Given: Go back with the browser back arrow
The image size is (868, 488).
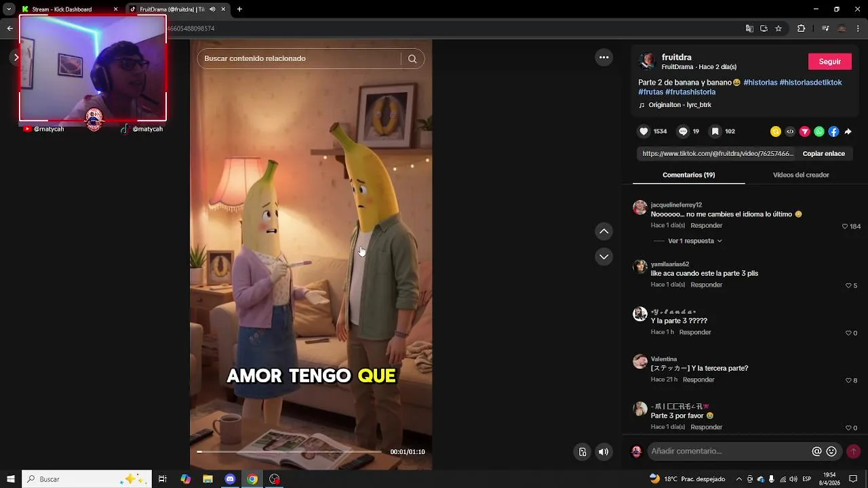Looking at the screenshot, I should [9, 28].
